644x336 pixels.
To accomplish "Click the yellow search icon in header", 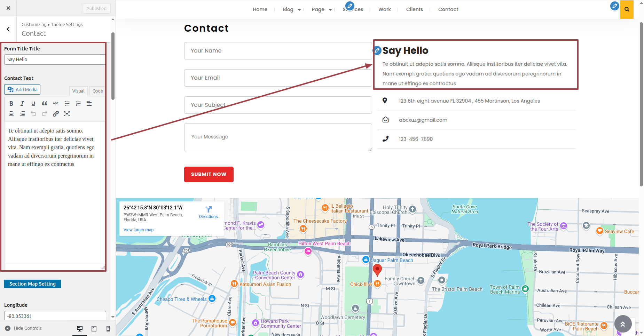I will click(627, 9).
